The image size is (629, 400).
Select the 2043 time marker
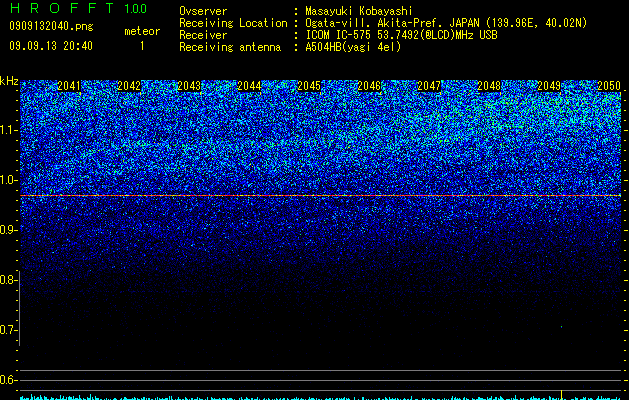coord(189,86)
